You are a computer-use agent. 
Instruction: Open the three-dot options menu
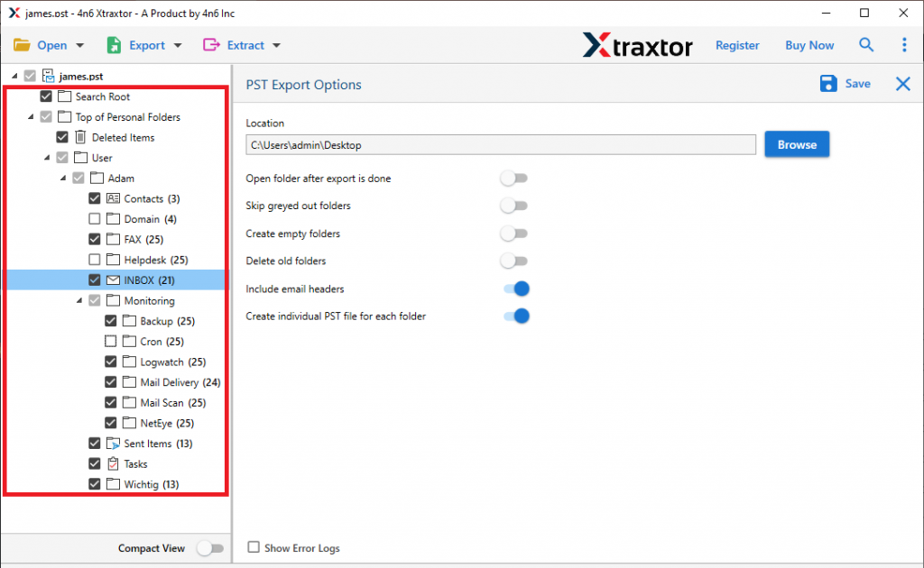(905, 44)
